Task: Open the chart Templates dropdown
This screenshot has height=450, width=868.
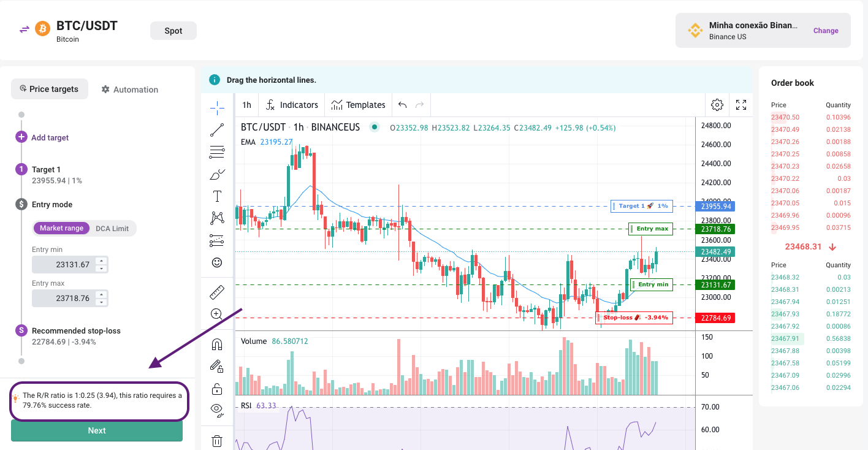Action: (359, 105)
